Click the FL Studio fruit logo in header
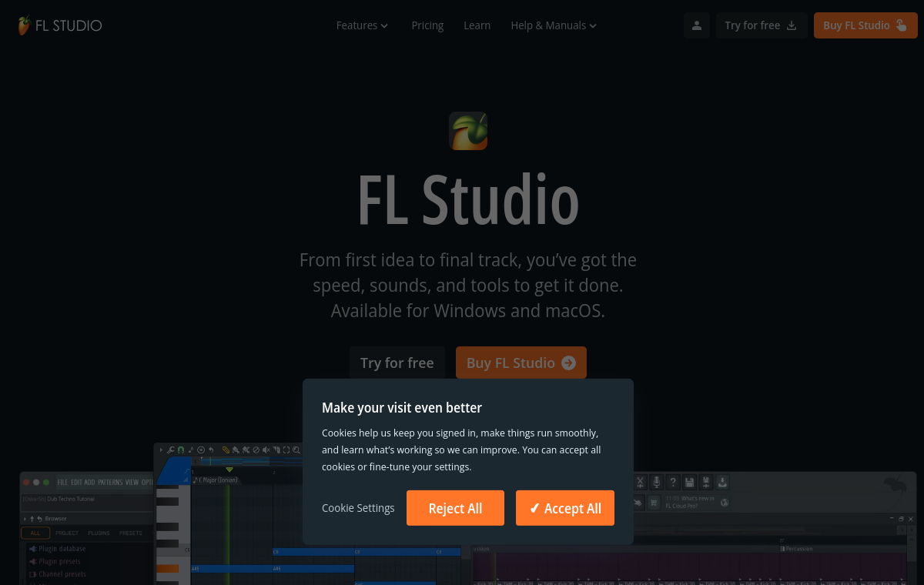Image resolution: width=924 pixels, height=585 pixels. [24, 25]
